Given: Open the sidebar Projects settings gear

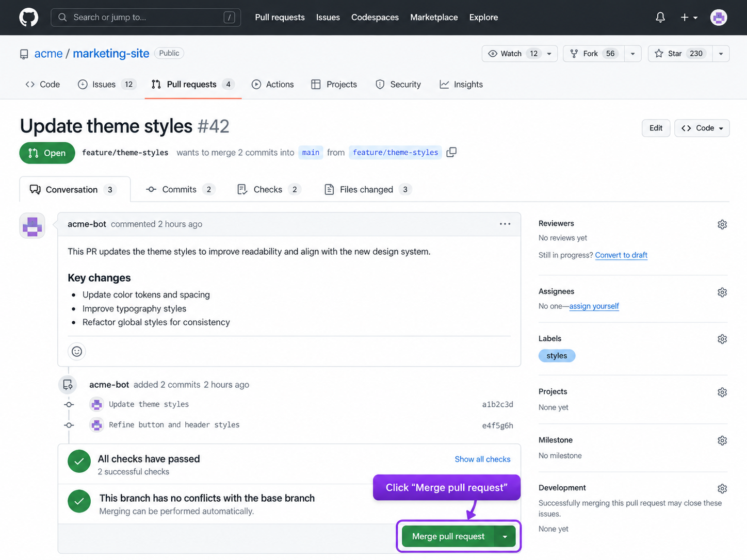Looking at the screenshot, I should [722, 392].
